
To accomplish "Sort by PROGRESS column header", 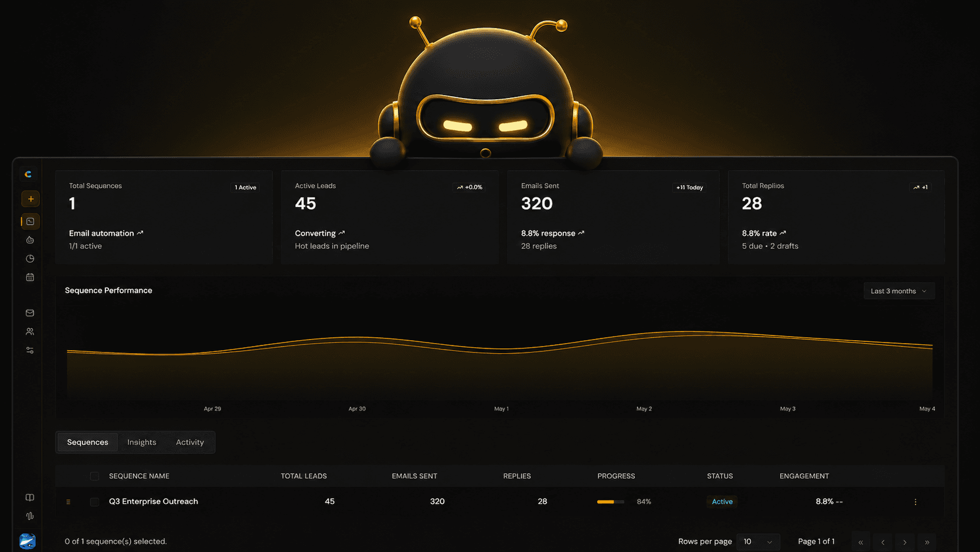I will pos(616,476).
